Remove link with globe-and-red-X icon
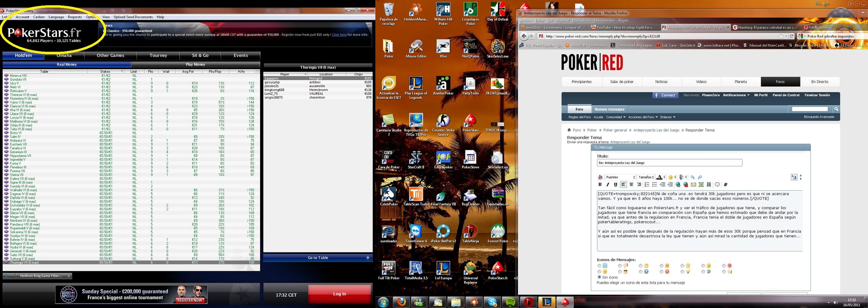868x308 pixels. tap(686, 185)
